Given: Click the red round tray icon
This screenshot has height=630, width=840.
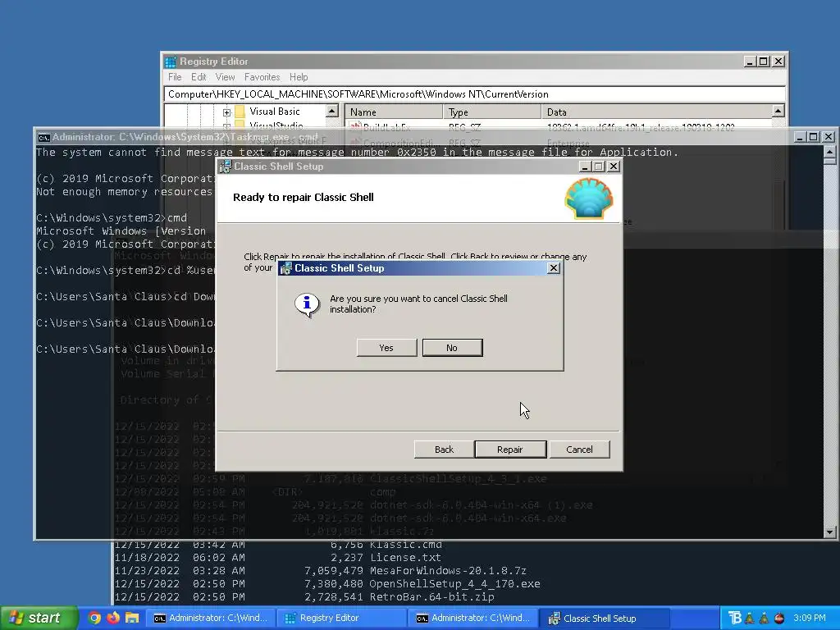Looking at the screenshot, I should [x=779, y=618].
